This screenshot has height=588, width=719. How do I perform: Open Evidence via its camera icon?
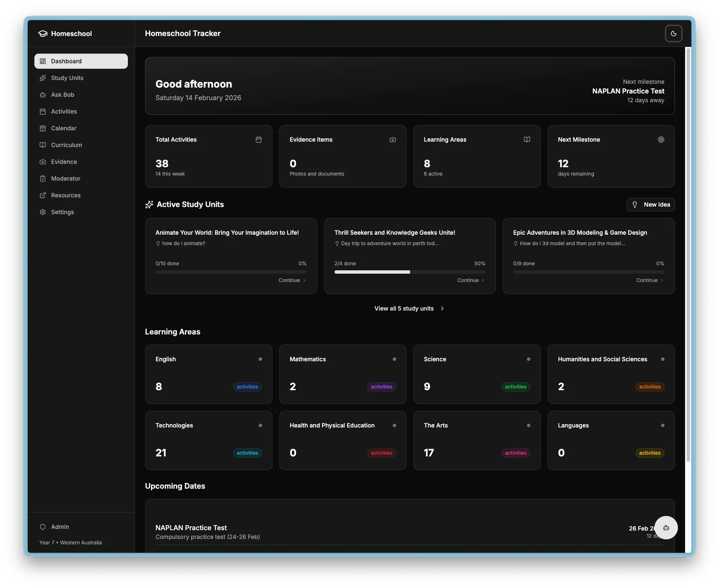click(x=43, y=162)
